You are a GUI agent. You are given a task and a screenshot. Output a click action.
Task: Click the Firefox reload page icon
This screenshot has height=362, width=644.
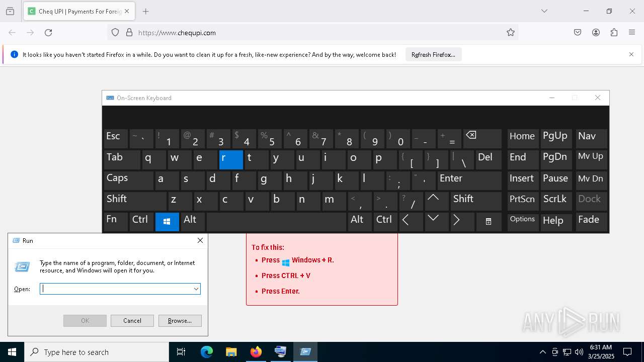point(48,33)
